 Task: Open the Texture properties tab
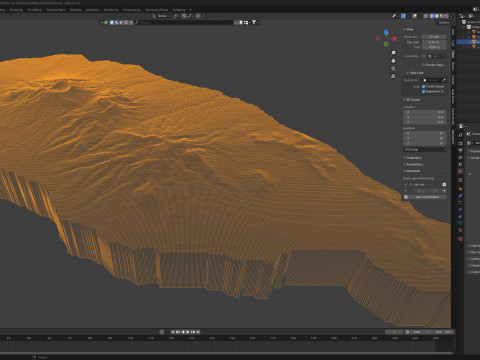460,239
